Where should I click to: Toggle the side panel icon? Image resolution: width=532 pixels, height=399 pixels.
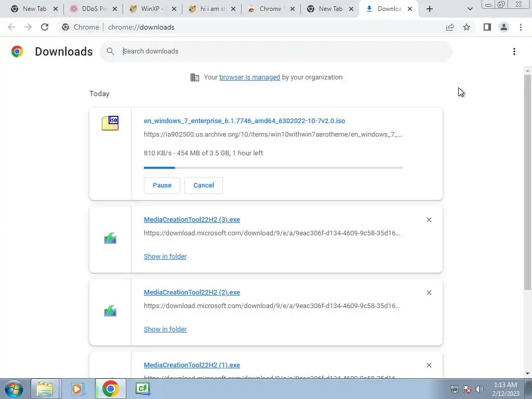(487, 27)
